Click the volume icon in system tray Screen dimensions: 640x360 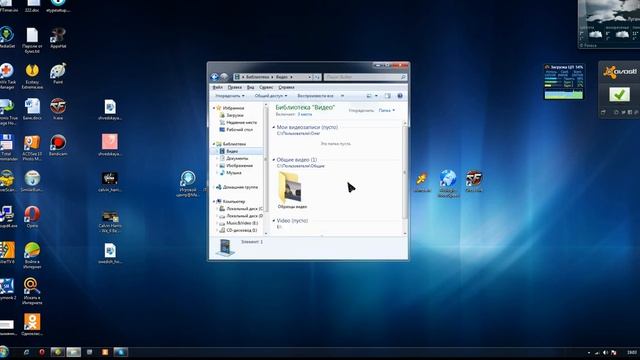tap(606, 352)
